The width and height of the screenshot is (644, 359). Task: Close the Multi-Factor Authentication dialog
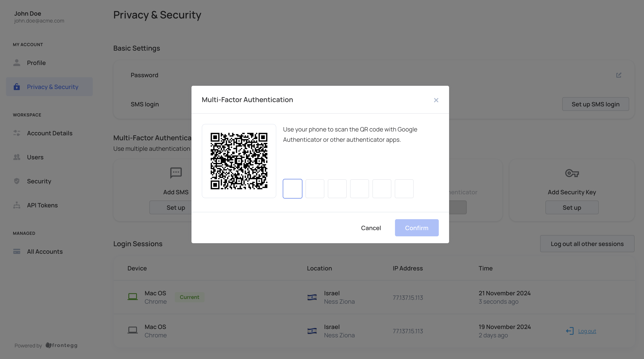[x=436, y=100]
